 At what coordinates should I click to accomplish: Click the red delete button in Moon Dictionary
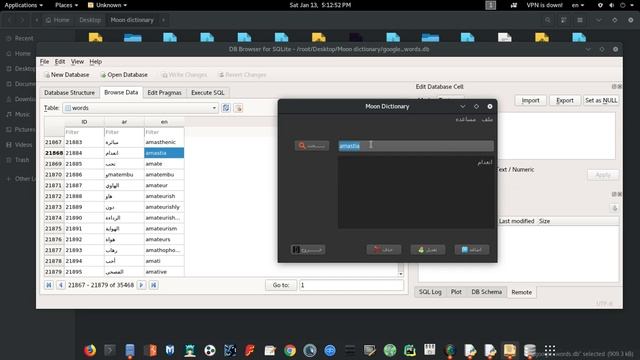(x=384, y=249)
